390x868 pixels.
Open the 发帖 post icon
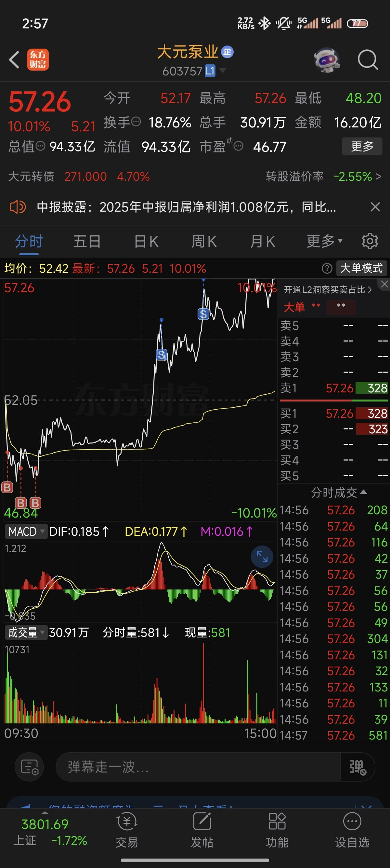[x=202, y=830]
